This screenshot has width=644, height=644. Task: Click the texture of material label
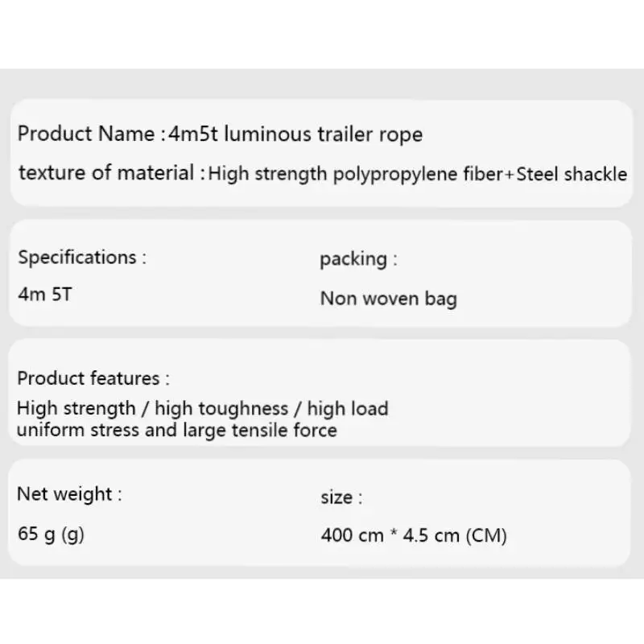(106, 172)
